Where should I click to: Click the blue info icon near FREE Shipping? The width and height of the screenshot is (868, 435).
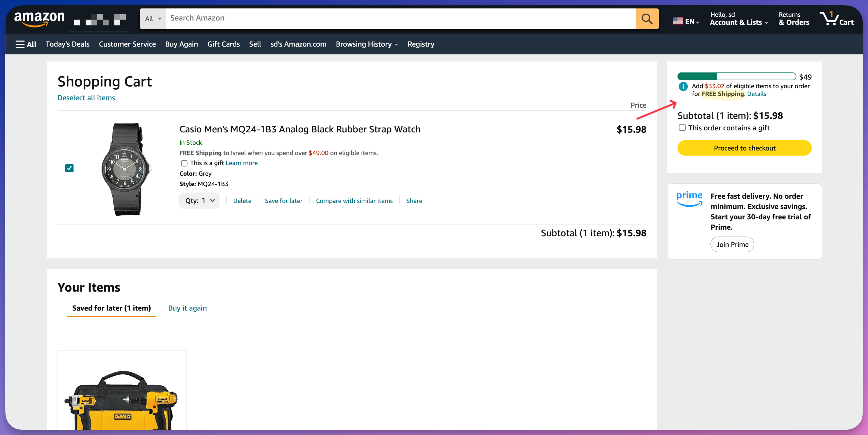(x=683, y=87)
